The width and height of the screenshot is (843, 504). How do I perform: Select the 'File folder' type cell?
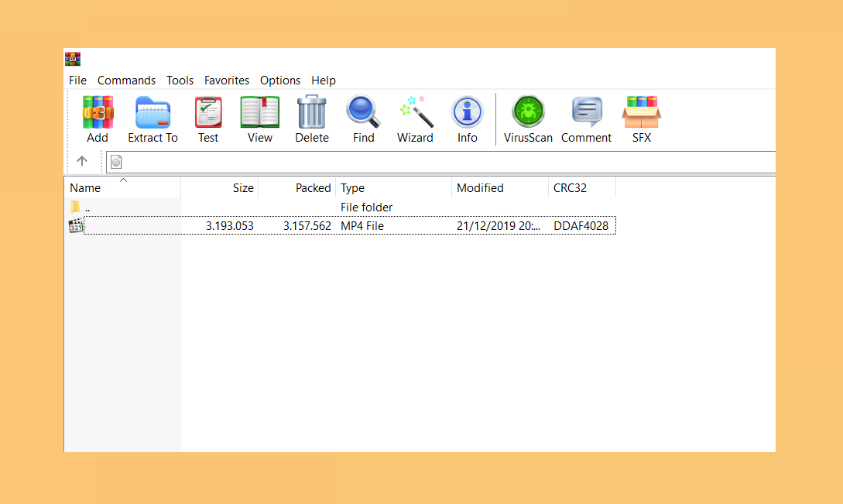point(367,207)
